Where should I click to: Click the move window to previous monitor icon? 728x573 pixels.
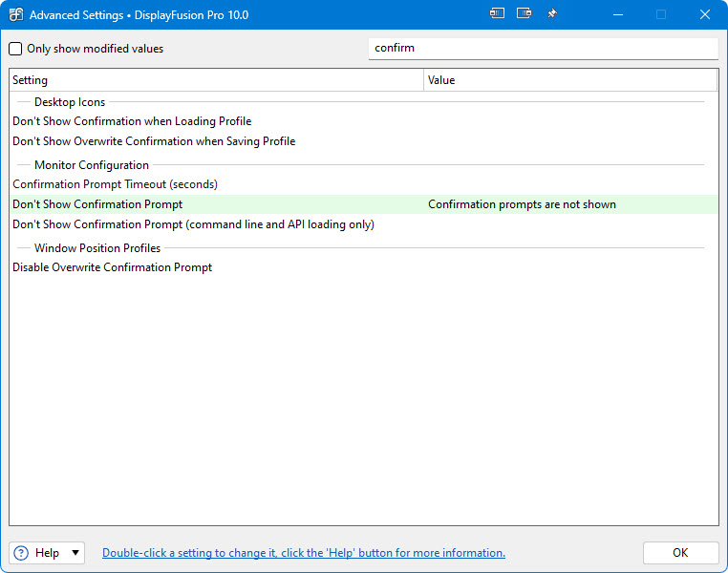(497, 14)
